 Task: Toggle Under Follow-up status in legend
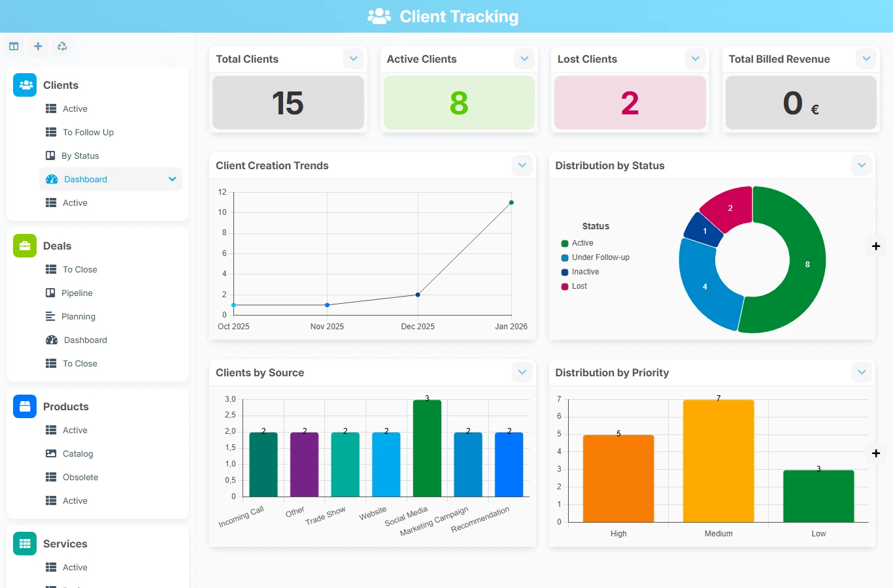595,257
